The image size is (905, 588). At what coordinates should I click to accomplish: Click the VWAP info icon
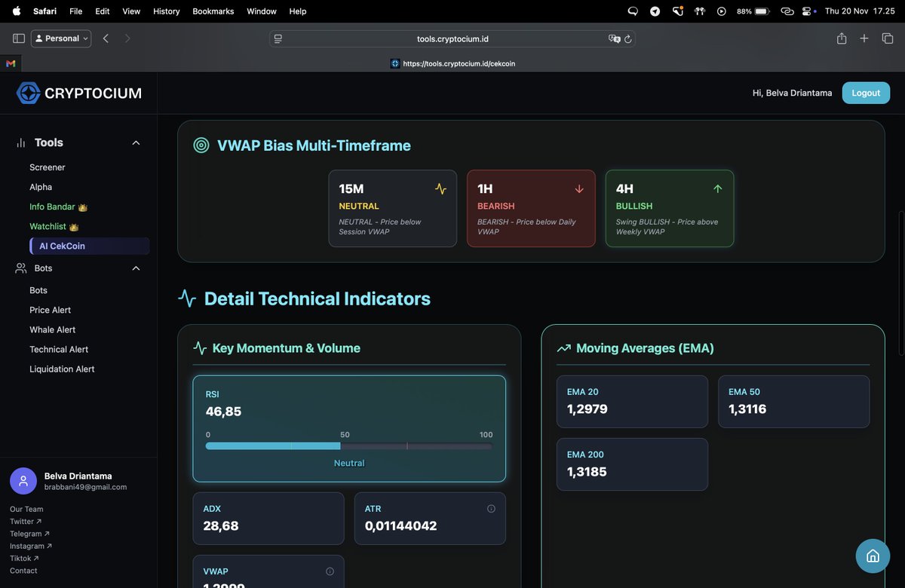coord(330,571)
